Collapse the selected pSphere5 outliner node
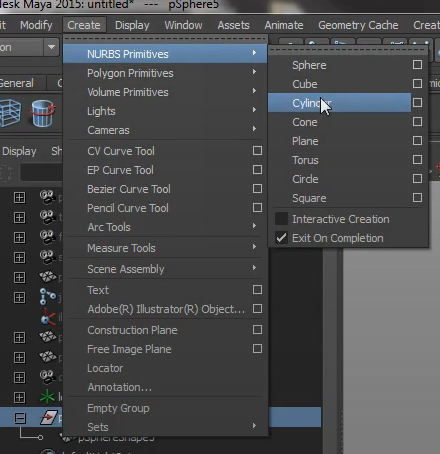Screen dimensions: 440x454 pyautogui.click(x=20, y=418)
